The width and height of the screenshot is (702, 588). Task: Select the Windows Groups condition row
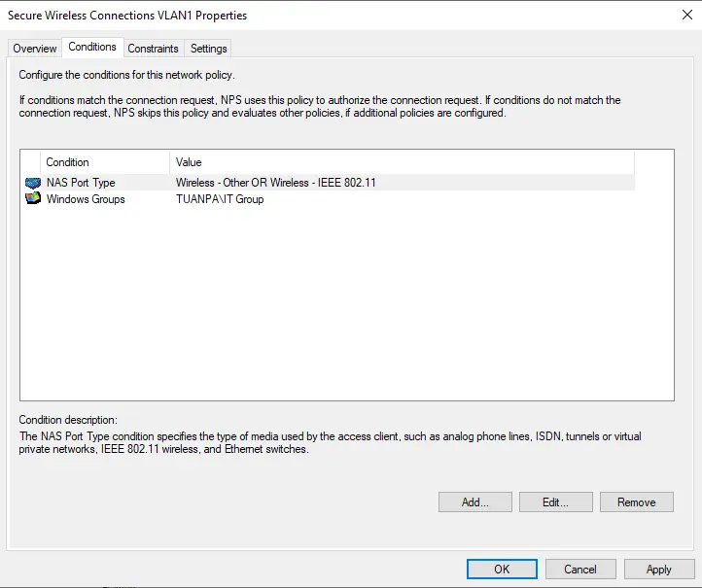pos(330,199)
